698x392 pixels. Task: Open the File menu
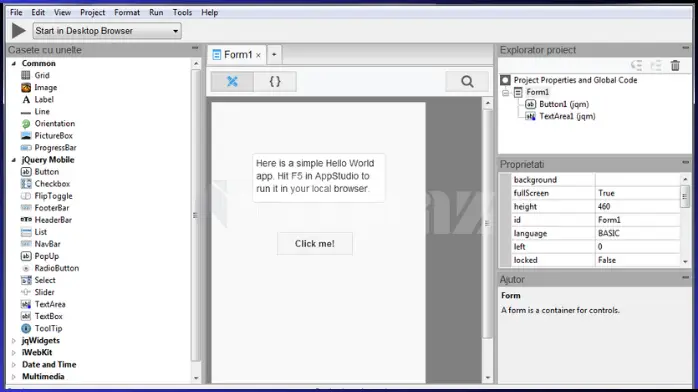pos(16,12)
